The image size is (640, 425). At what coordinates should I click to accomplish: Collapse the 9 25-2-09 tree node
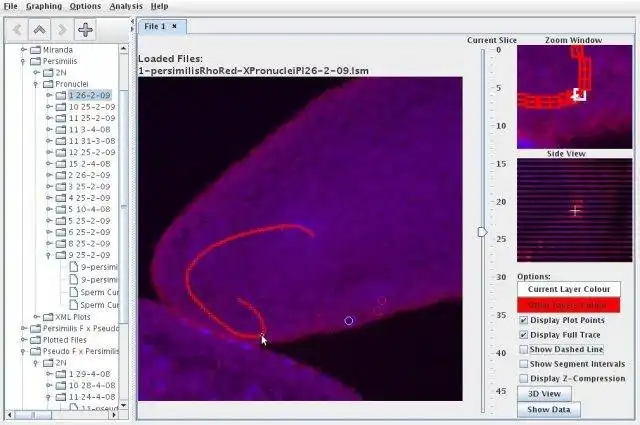(49, 255)
